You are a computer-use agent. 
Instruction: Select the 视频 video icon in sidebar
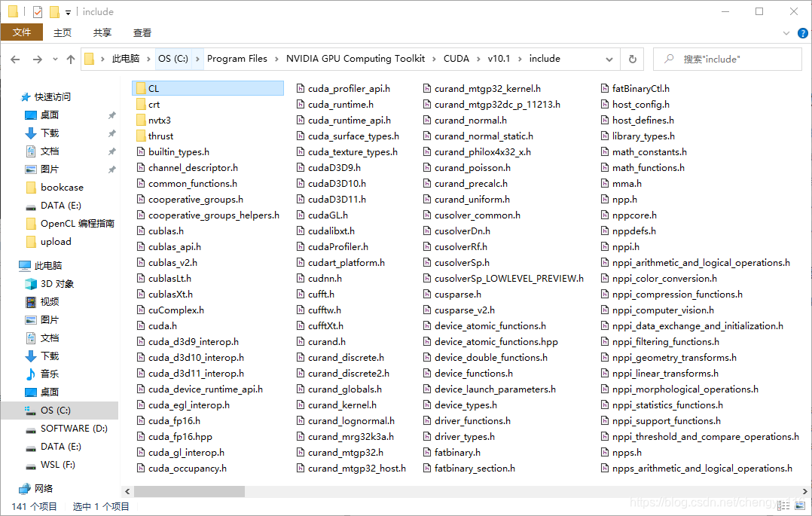(x=31, y=302)
